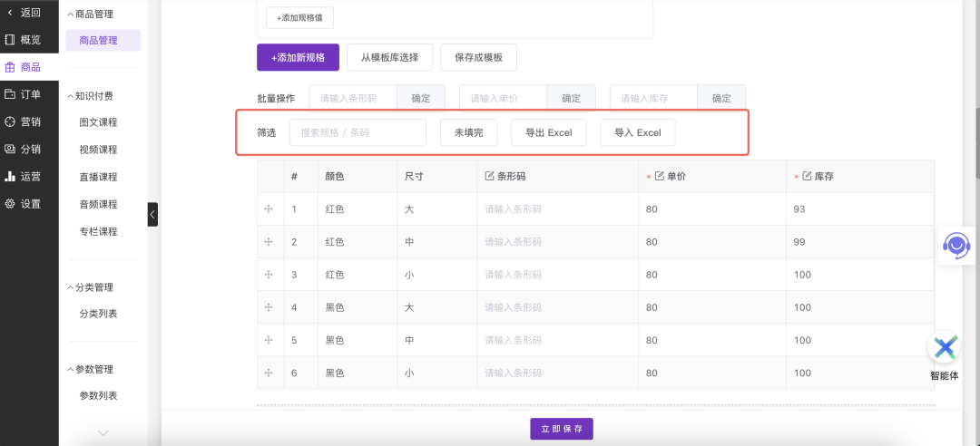Viewport: 980px width, 446px height.
Task: Open the 设置 gear icon
Action: point(9,204)
